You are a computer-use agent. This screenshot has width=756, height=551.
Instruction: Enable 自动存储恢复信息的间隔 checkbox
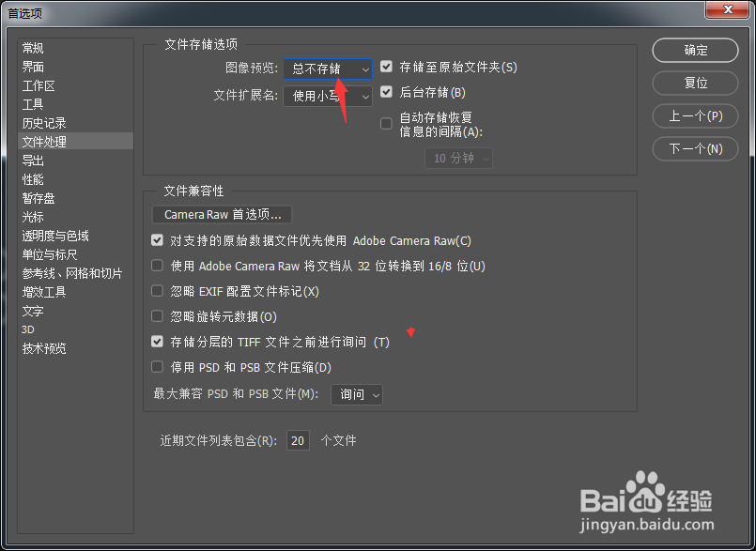click(x=386, y=123)
